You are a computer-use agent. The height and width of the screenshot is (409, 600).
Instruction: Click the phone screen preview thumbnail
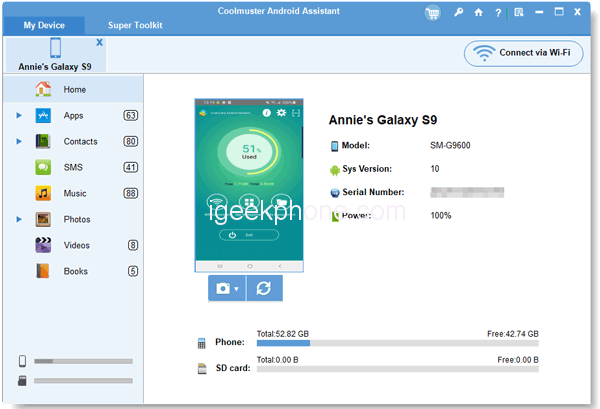pyautogui.click(x=249, y=185)
